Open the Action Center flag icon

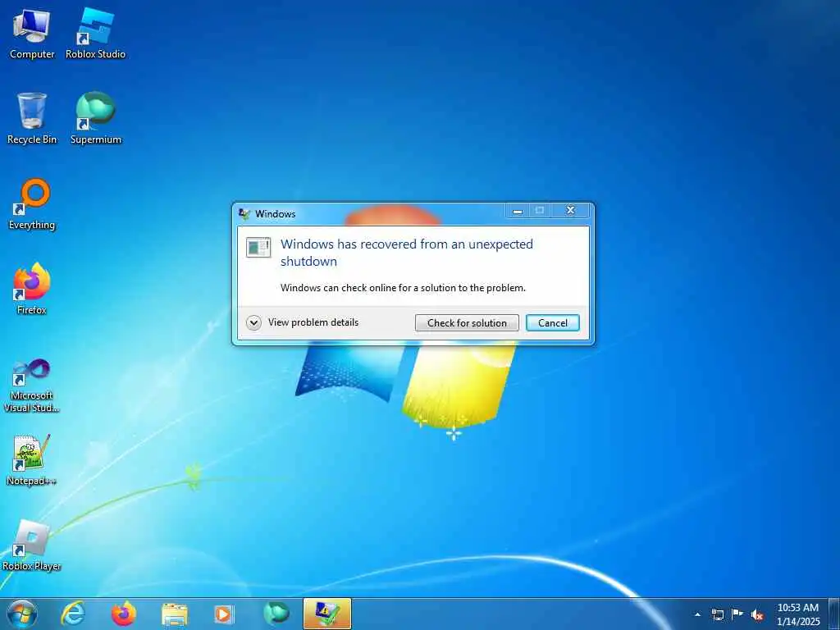[737, 614]
